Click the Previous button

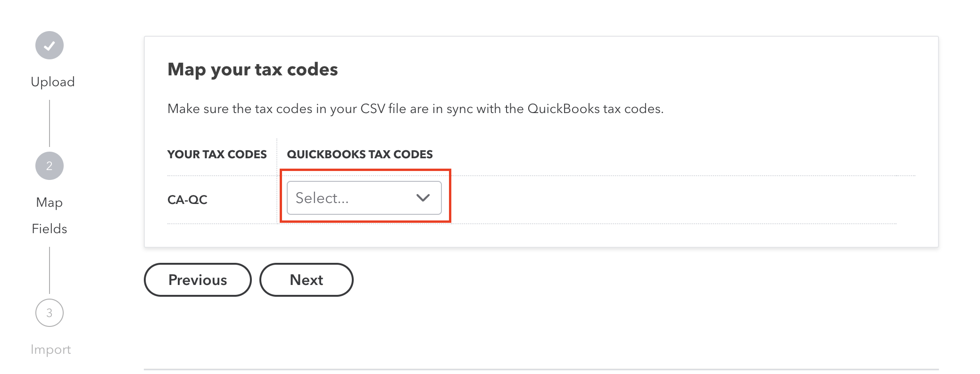coord(197,279)
